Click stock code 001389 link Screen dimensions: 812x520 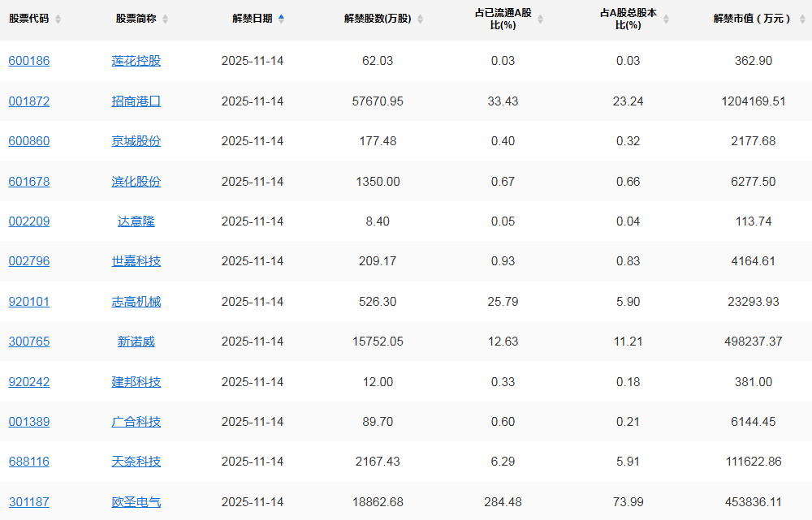click(x=29, y=422)
